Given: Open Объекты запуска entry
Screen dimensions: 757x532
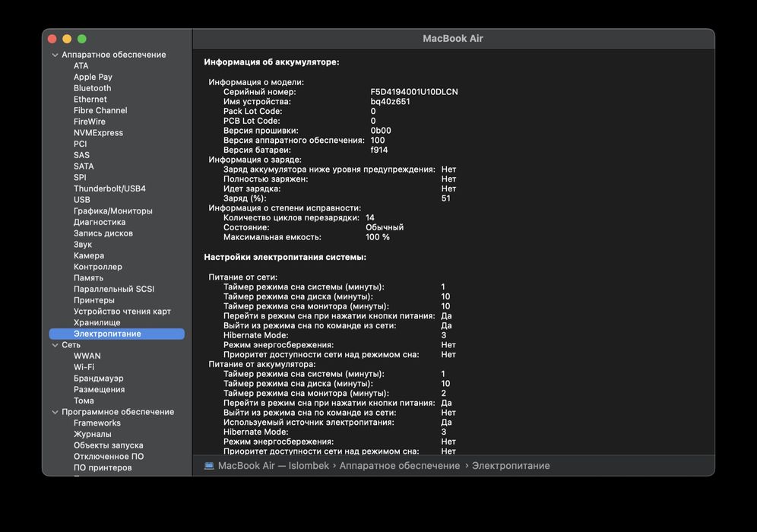Looking at the screenshot, I should click(108, 445).
